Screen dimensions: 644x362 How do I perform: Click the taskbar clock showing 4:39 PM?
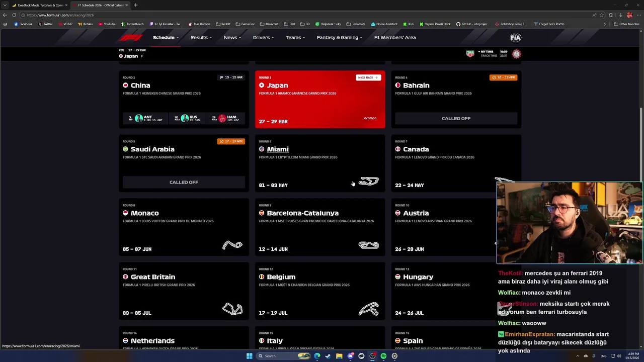tap(631, 356)
